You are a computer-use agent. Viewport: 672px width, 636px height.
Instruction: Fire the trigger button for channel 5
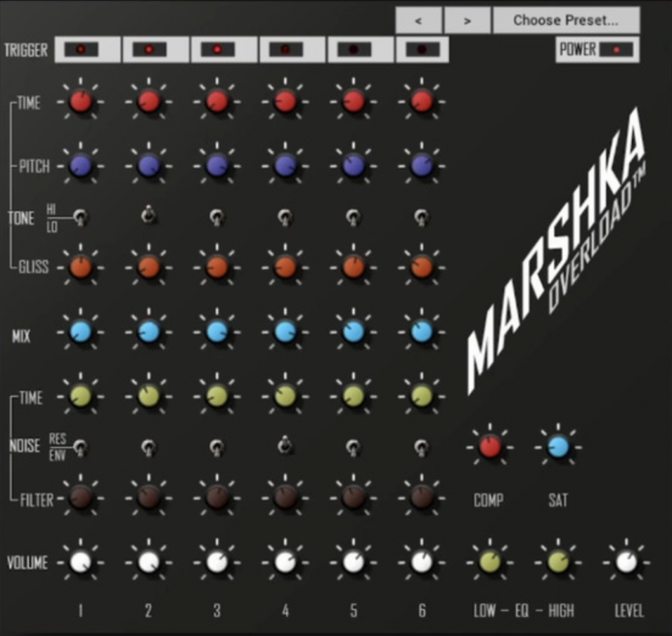[360, 50]
